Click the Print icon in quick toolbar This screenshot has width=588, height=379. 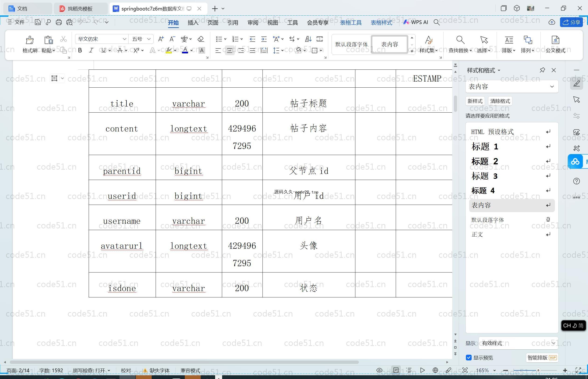pos(59,22)
